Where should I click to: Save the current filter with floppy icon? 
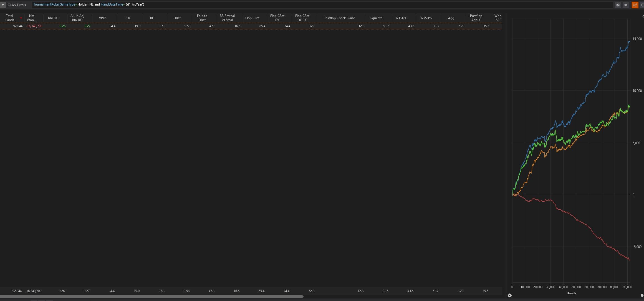618,5
